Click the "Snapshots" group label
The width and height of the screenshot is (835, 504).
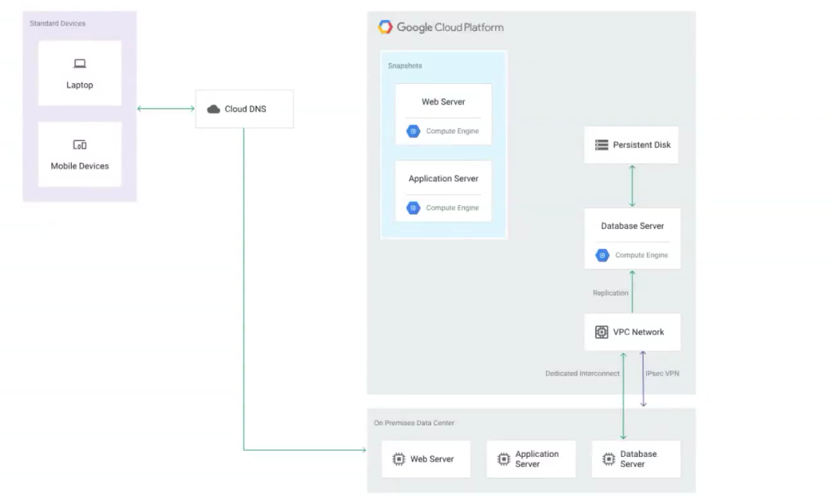coord(405,66)
